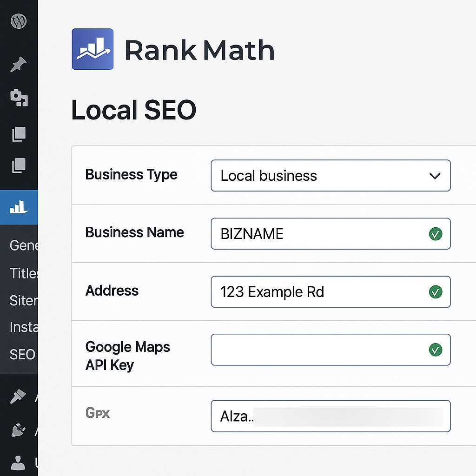
Task: Click the Appearance pin icon near bottom
Action: [x=19, y=397]
